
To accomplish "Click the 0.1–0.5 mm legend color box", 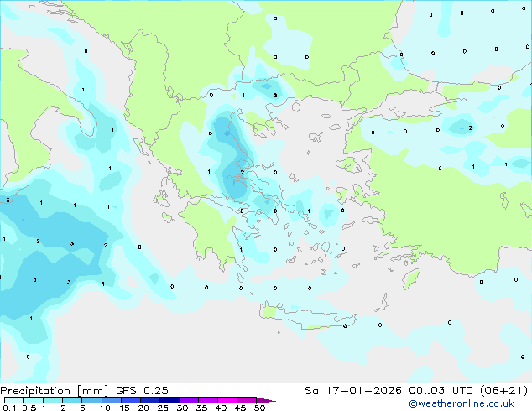I will pyautogui.click(x=14, y=400).
